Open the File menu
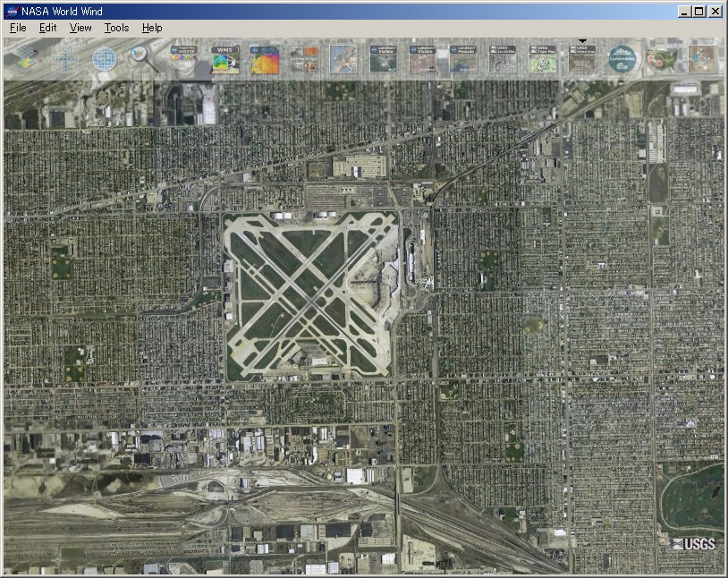 [18, 28]
